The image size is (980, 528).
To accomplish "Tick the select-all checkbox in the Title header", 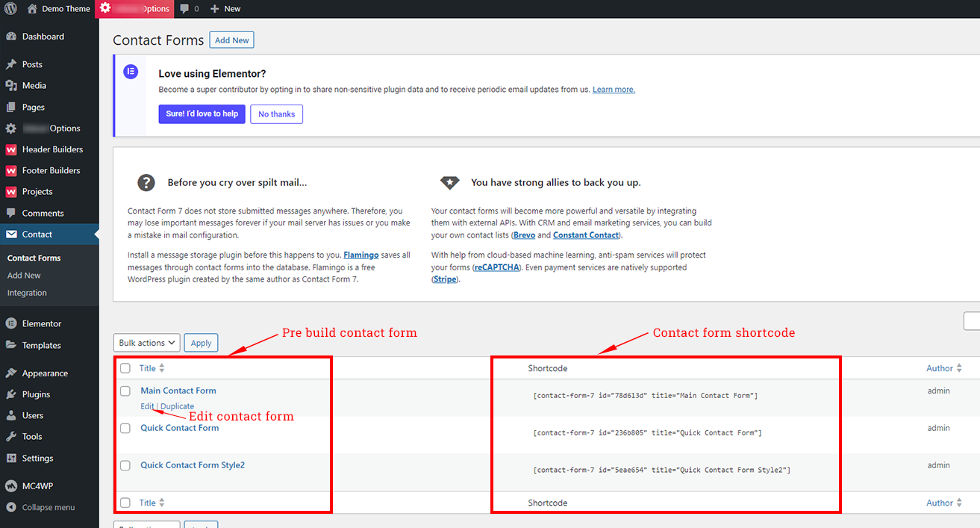I will point(125,367).
